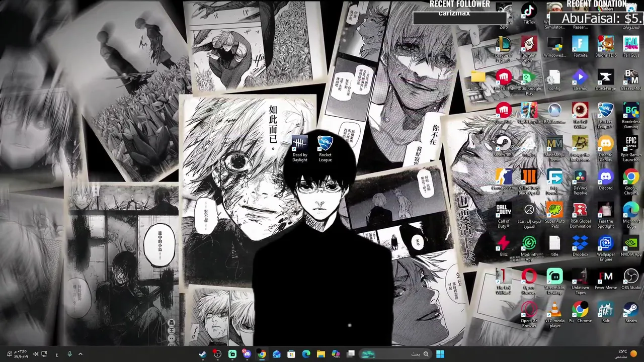Open the Fear the Spotlight icon

605,216
